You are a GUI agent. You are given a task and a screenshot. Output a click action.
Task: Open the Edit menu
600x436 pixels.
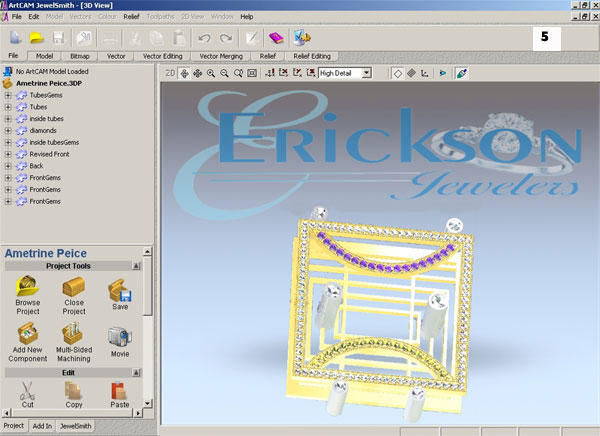tap(34, 17)
